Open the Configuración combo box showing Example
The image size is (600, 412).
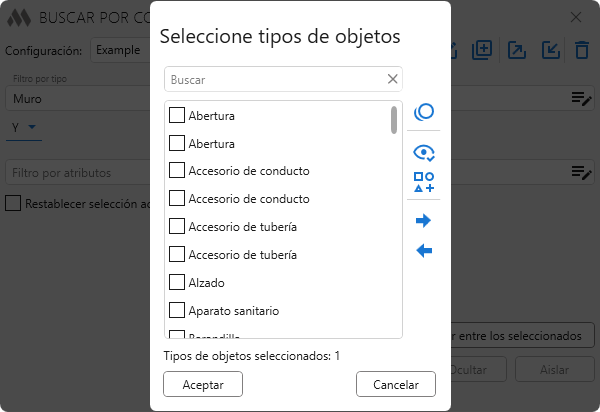(120, 50)
